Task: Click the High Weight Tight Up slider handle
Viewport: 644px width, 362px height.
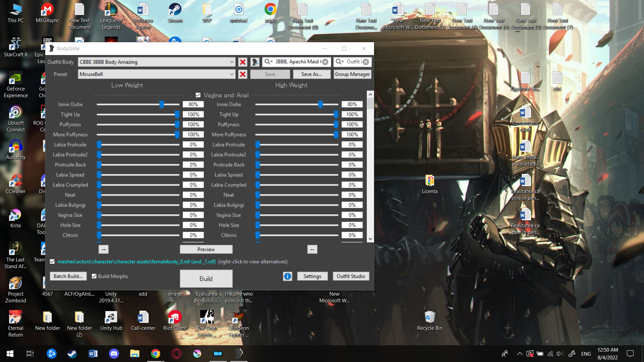Action: 336,115
